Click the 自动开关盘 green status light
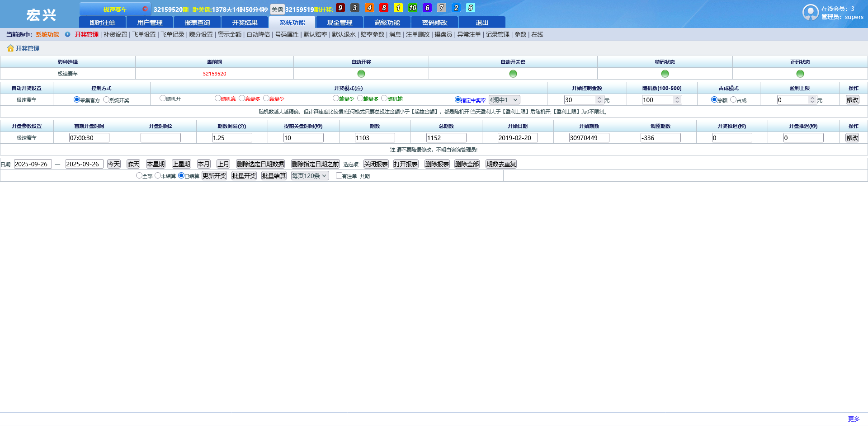Image resolution: width=868 pixels, height=428 pixels. [x=513, y=74]
